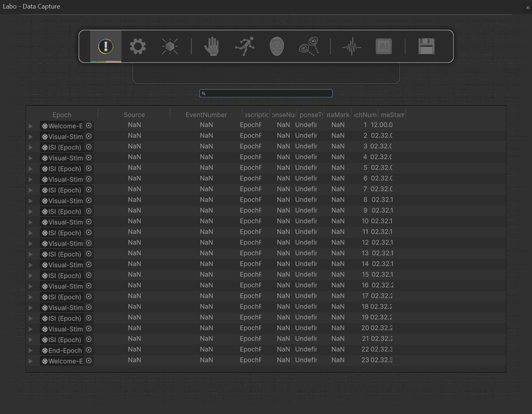Image resolution: width=532 pixels, height=414 pixels.
Task: Select the row 14 Visual-Stim object field
Action: coord(67,265)
